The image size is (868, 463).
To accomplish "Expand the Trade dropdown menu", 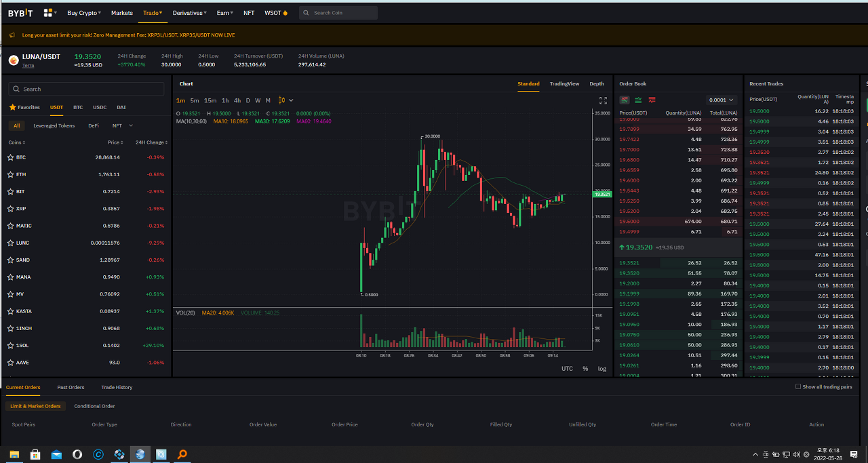I will [x=153, y=13].
